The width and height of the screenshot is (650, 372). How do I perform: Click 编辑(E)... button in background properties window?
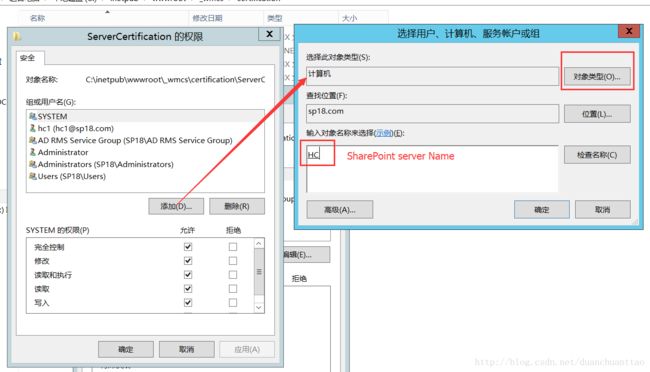point(306,255)
